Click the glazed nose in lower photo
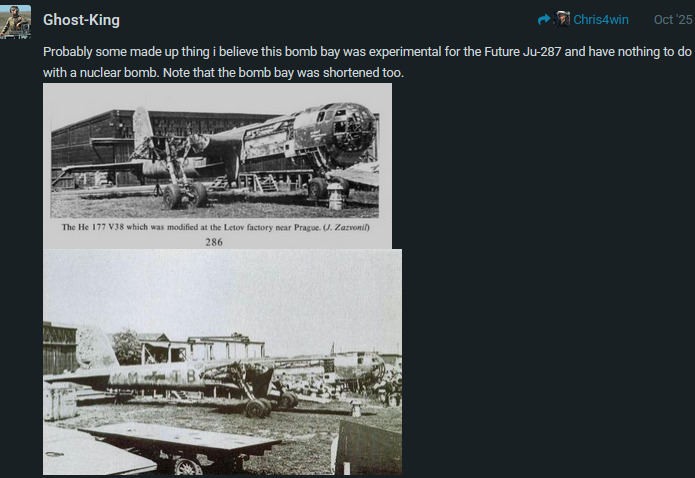695x478 pixels. [x=368, y=368]
